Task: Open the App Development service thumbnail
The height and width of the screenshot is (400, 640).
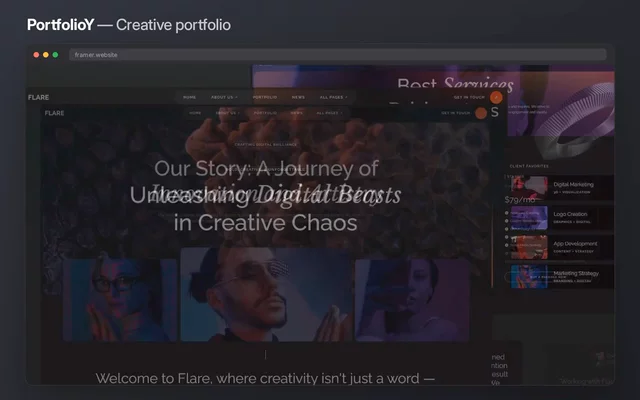Action: [529, 247]
